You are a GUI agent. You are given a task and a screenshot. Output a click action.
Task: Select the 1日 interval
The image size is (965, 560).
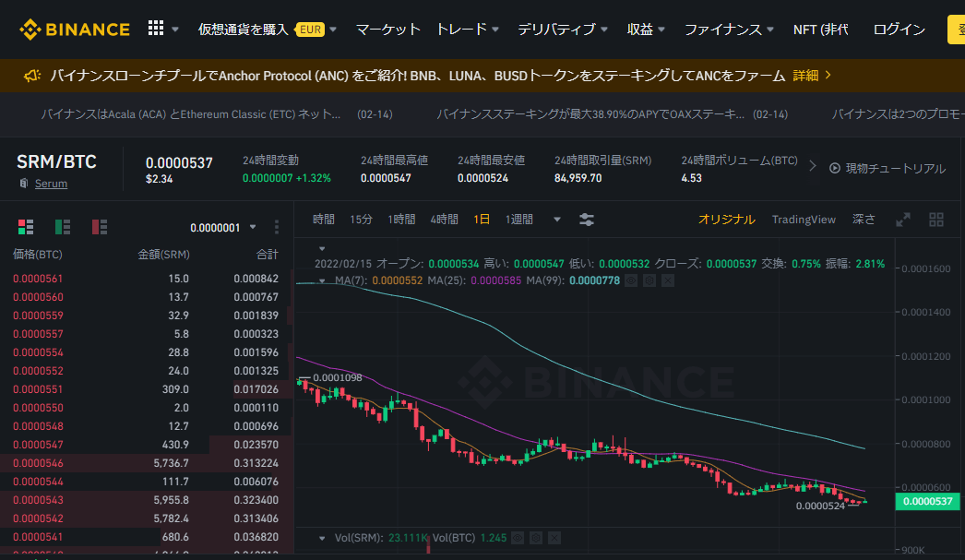coord(482,220)
